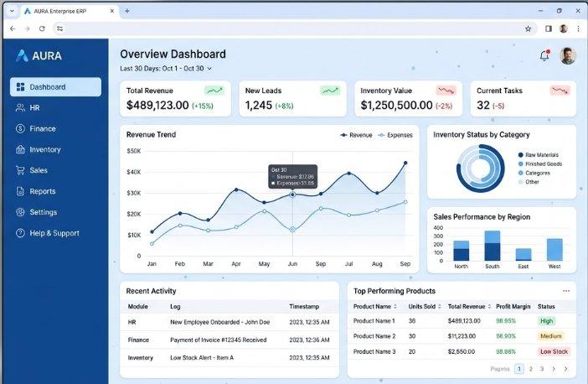Viewport: 588px width, 384px height.
Task: Open the Dashboard sidebar item
Action: click(x=55, y=87)
